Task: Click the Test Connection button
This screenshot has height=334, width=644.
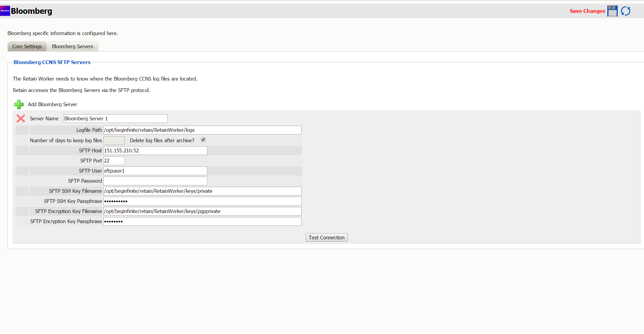Action: [327, 238]
